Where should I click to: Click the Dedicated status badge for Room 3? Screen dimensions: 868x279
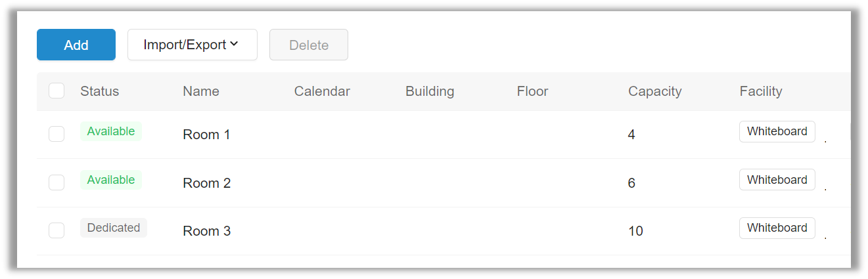pyautogui.click(x=114, y=228)
